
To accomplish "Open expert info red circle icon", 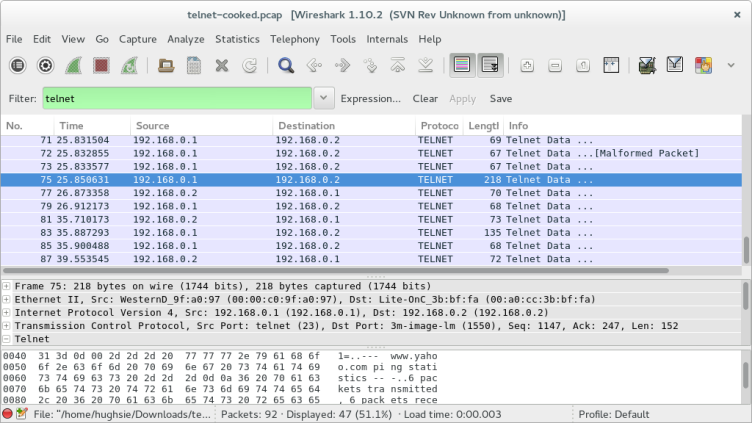I will (7, 414).
